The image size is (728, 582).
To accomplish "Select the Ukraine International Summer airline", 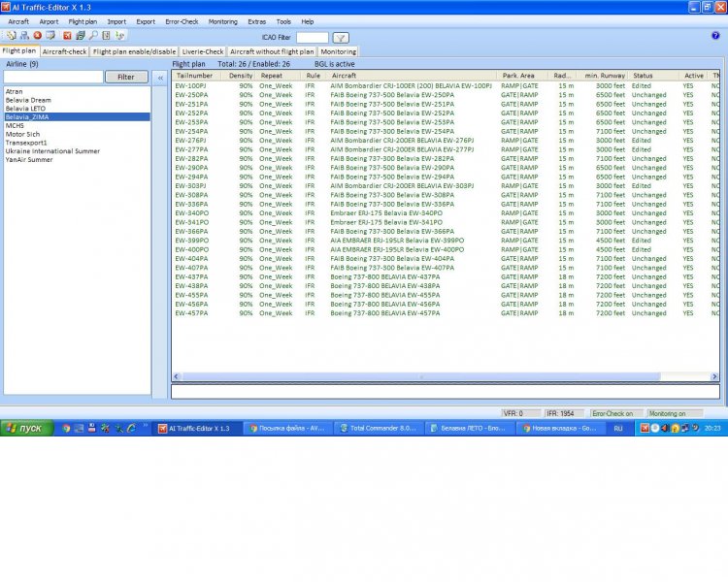I will click(52, 151).
